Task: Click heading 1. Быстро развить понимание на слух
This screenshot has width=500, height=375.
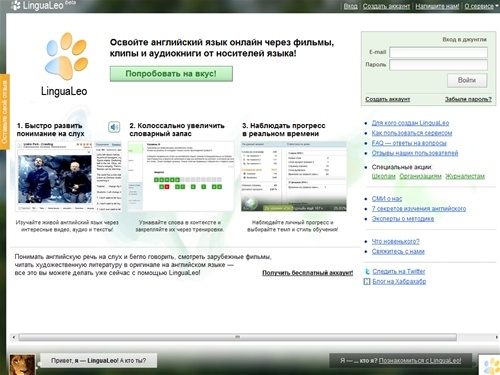Action: pyautogui.click(x=50, y=130)
